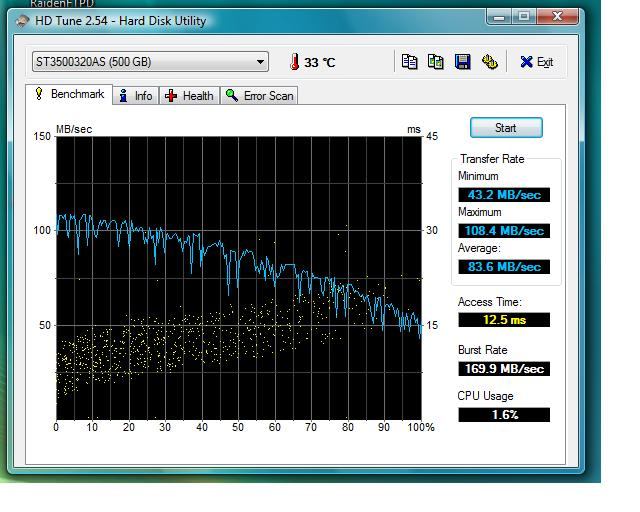Go to the Error Scan tab
This screenshot has height=512, width=640.
[259, 96]
